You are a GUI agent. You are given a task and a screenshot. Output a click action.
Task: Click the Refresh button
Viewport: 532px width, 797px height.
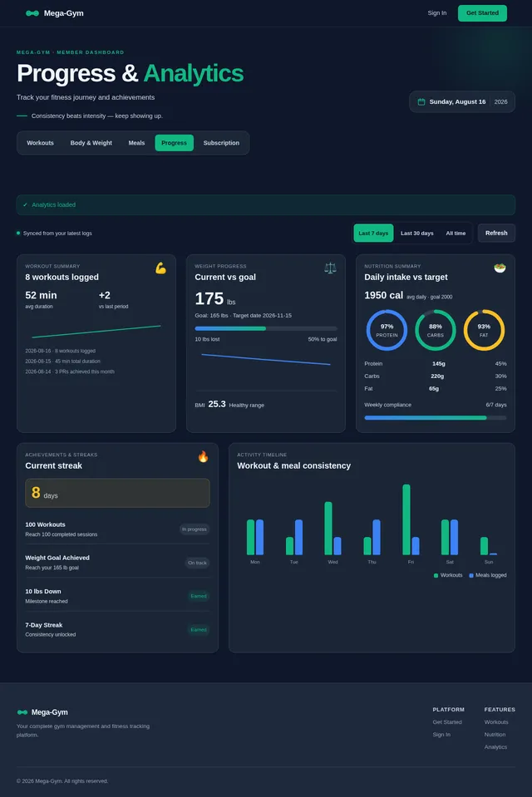coord(496,234)
